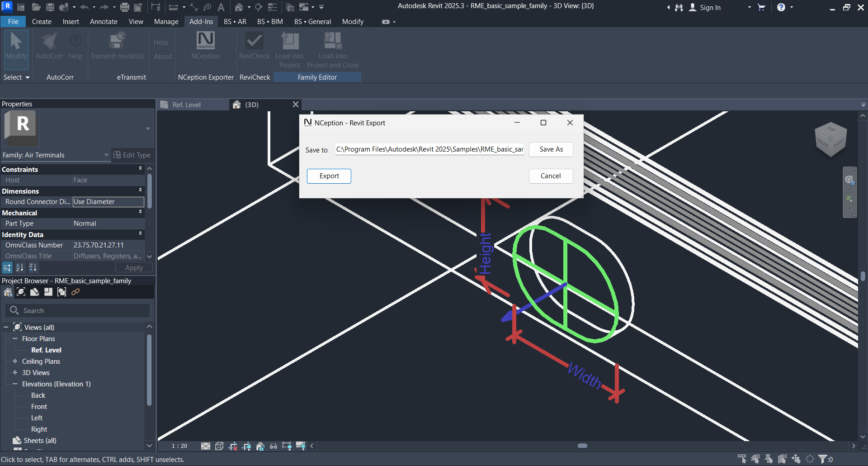Click the ReviCheck ribbon icon
This screenshot has width=868, height=466.
point(254,41)
